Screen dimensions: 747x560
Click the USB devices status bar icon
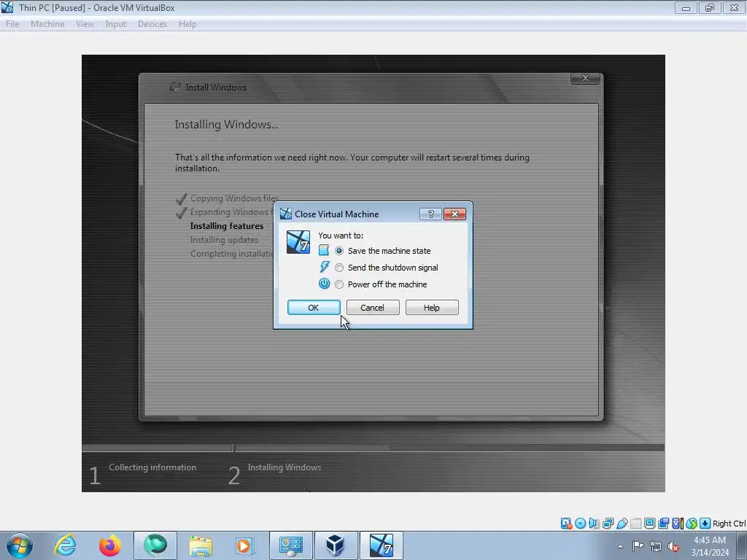[x=622, y=524]
